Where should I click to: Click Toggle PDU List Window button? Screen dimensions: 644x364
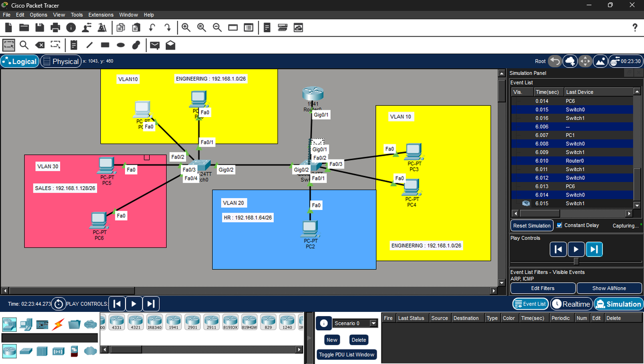click(347, 354)
